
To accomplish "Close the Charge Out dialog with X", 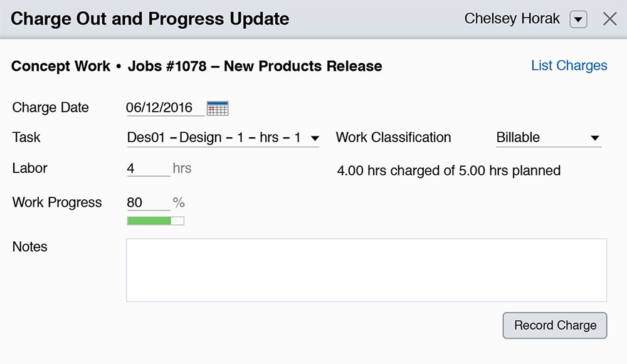I will coord(609,19).
